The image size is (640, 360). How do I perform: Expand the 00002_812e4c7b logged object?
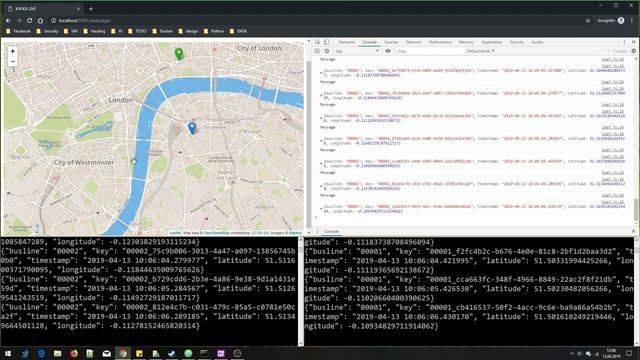tap(321, 186)
